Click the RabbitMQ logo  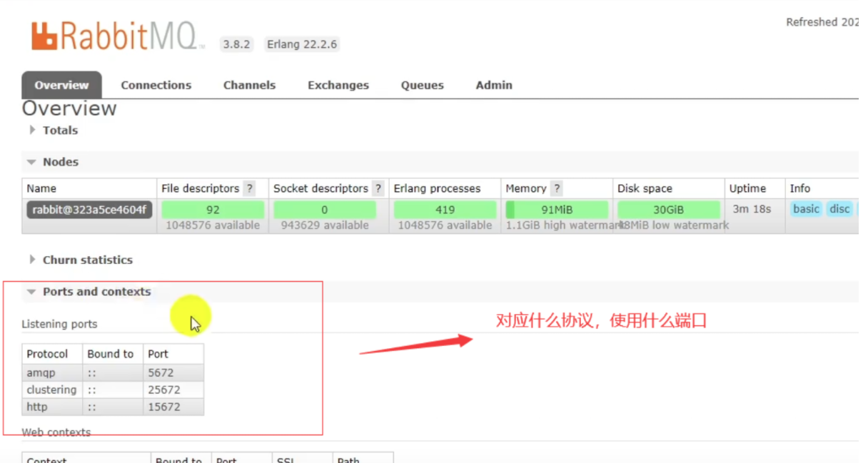118,36
